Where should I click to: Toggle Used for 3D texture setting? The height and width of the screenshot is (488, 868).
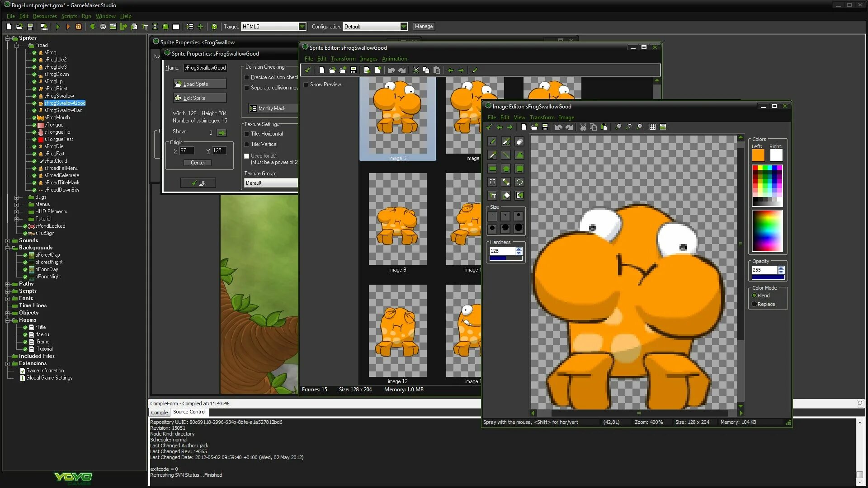246,155
